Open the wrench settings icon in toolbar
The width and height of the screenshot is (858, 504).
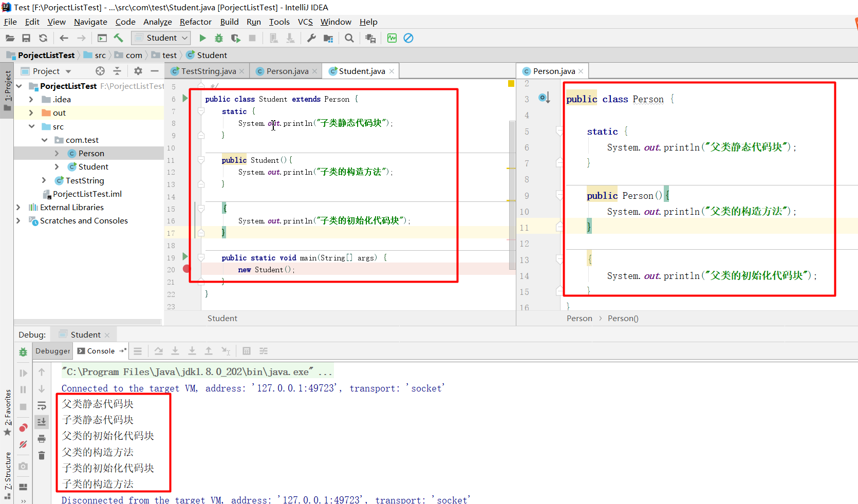pos(311,38)
